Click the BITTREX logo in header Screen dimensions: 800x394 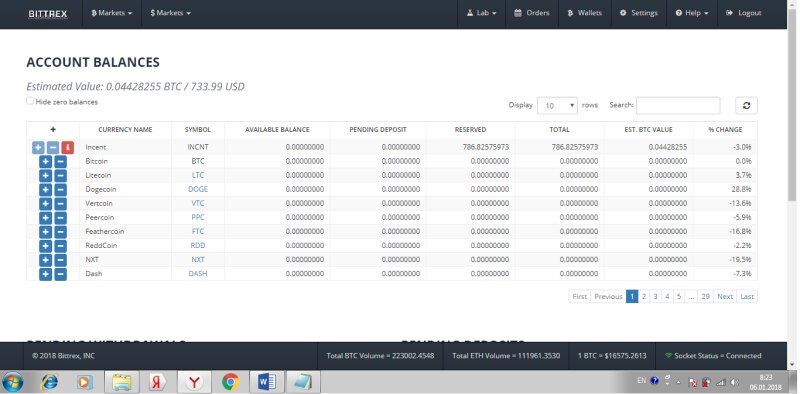tap(48, 14)
